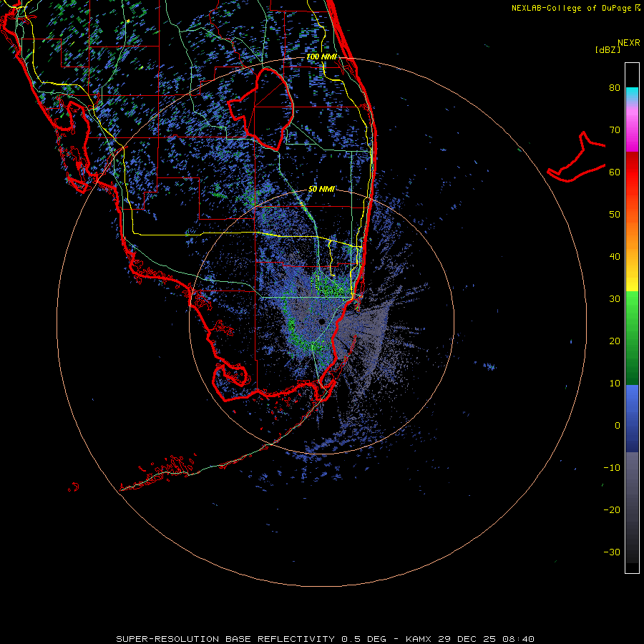
Task: Click the 80 dBZ legend value
Action: pos(615,88)
